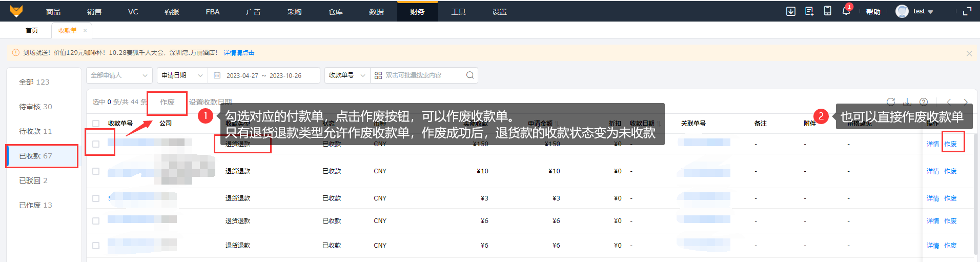The image size is (980, 262).
Task: Open the 广告 menu
Action: click(x=253, y=12)
